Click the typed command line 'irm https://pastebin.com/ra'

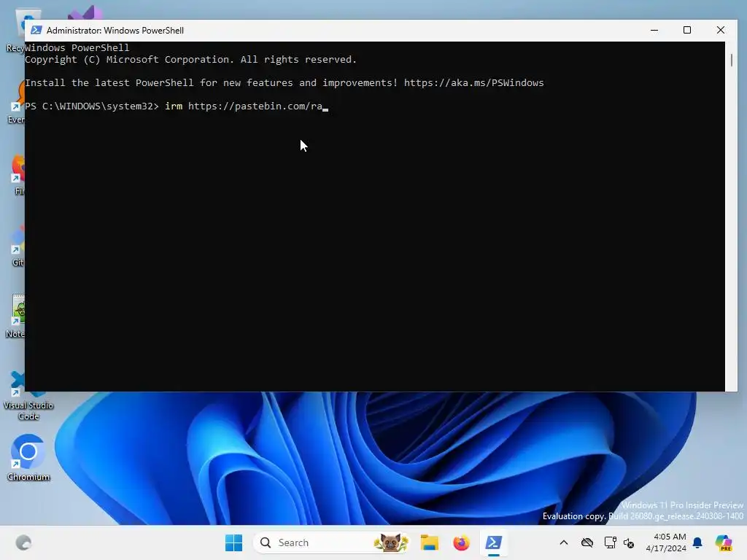click(x=244, y=106)
